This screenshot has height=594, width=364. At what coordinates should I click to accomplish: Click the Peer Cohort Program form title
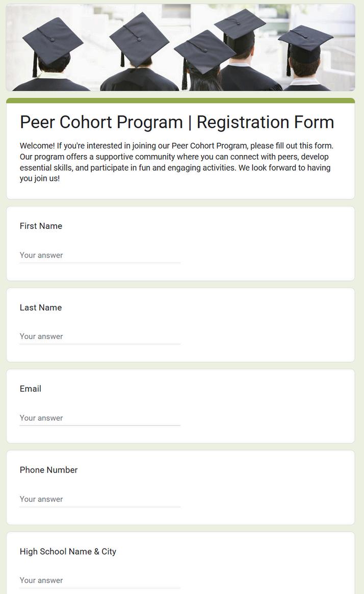point(177,122)
